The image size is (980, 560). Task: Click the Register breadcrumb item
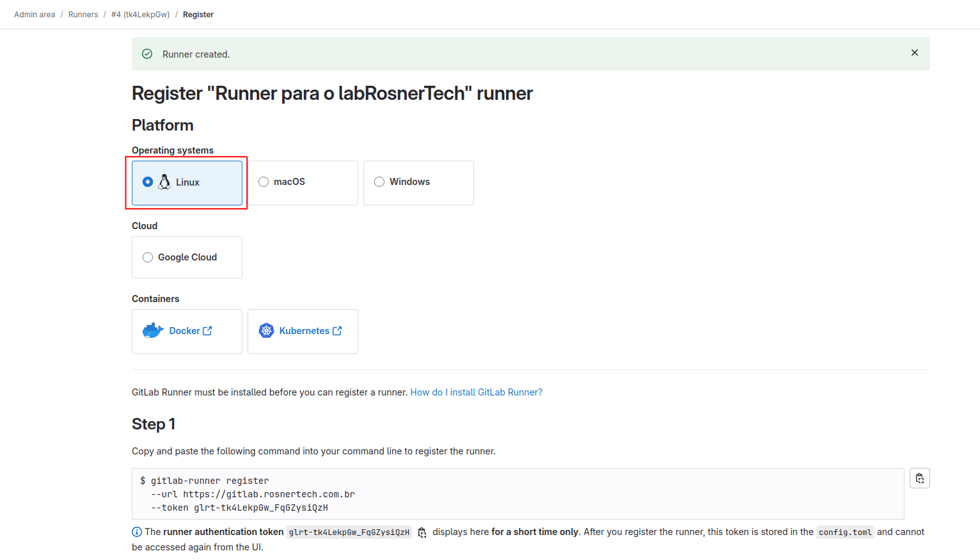[x=198, y=15]
